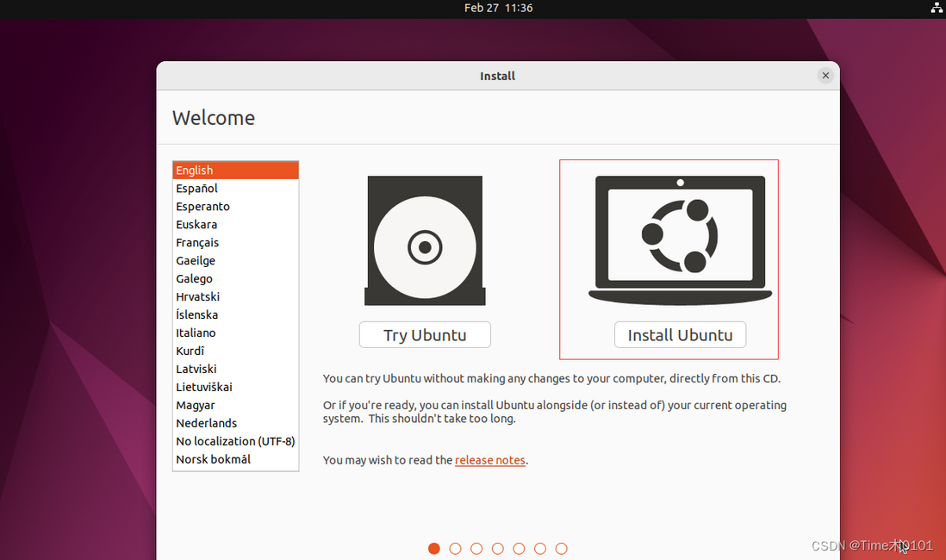Select Lietuviškai language
Viewport: 946px width, 560px height.
[235, 388]
